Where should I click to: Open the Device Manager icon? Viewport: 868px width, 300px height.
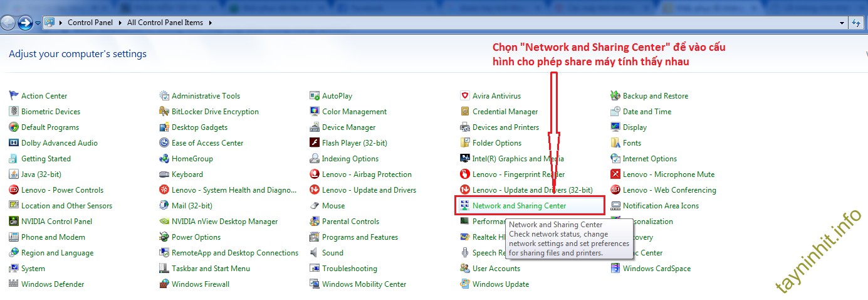tap(315, 127)
